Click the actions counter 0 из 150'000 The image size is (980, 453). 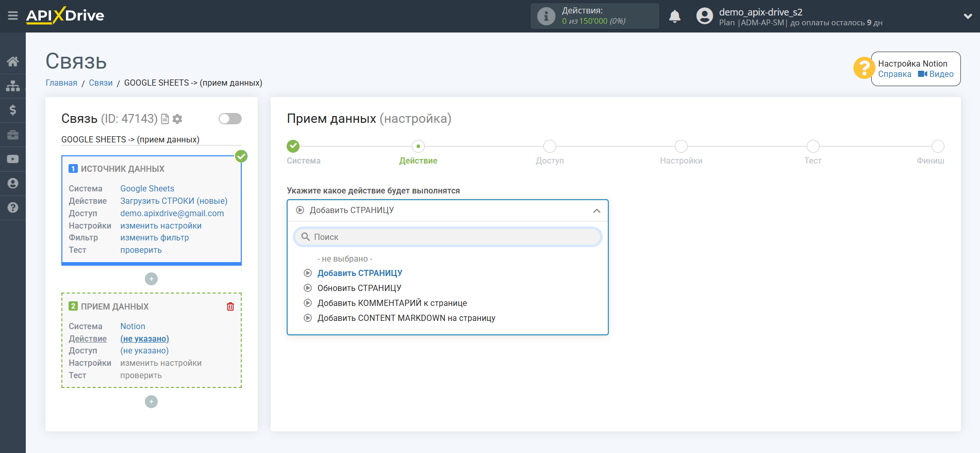[594, 21]
